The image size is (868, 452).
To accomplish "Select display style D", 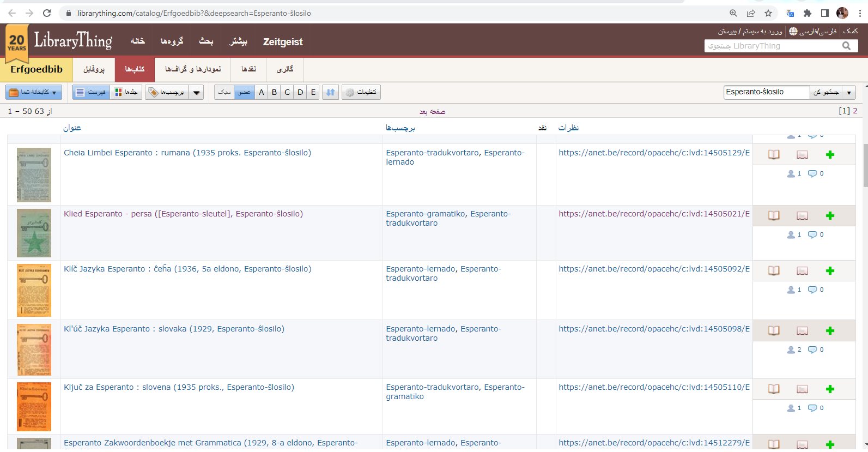I will point(300,92).
